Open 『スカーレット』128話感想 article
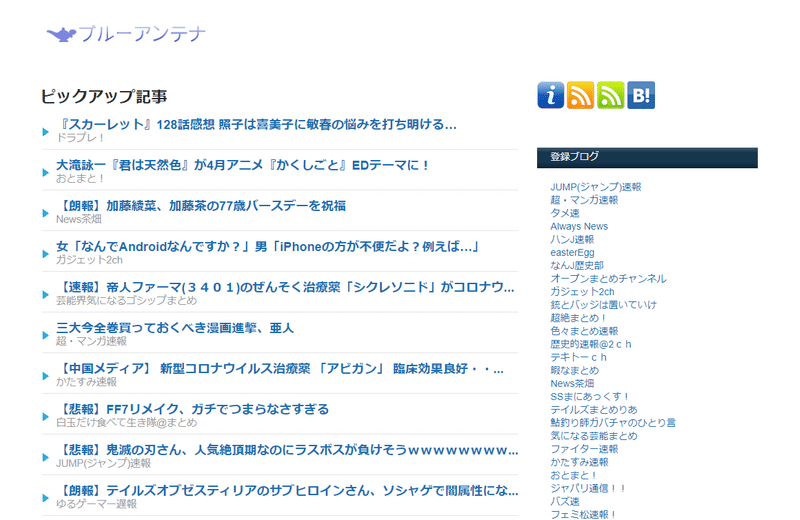The width and height of the screenshot is (800, 520). tap(256, 125)
